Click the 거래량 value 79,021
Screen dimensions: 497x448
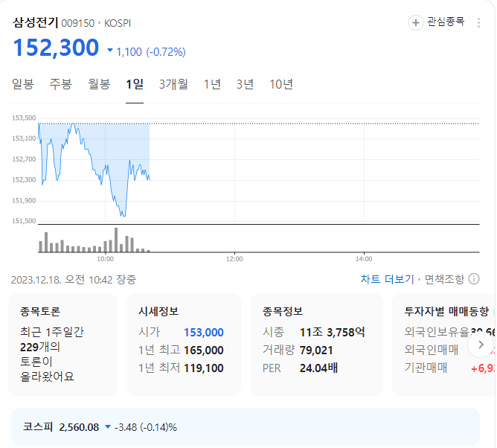point(316,350)
